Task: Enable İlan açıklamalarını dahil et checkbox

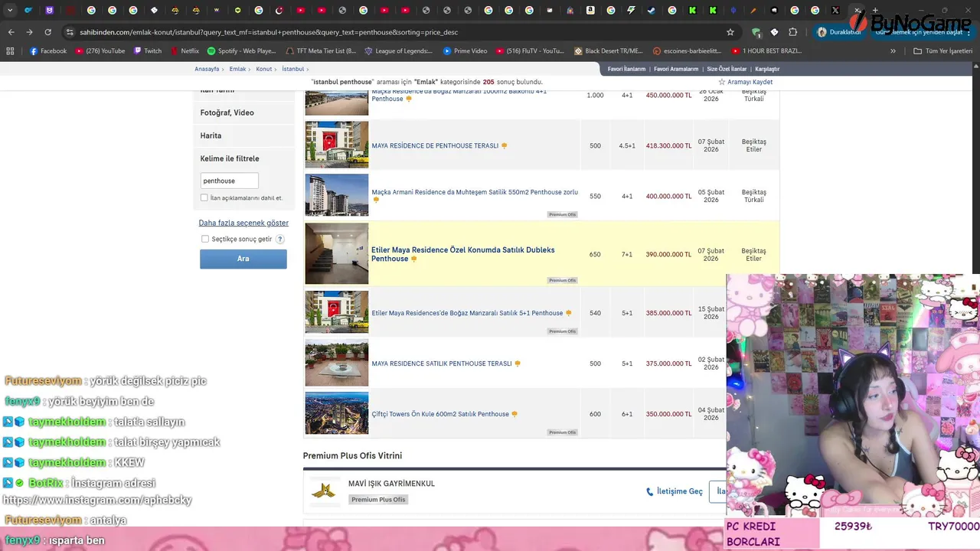Action: (204, 197)
